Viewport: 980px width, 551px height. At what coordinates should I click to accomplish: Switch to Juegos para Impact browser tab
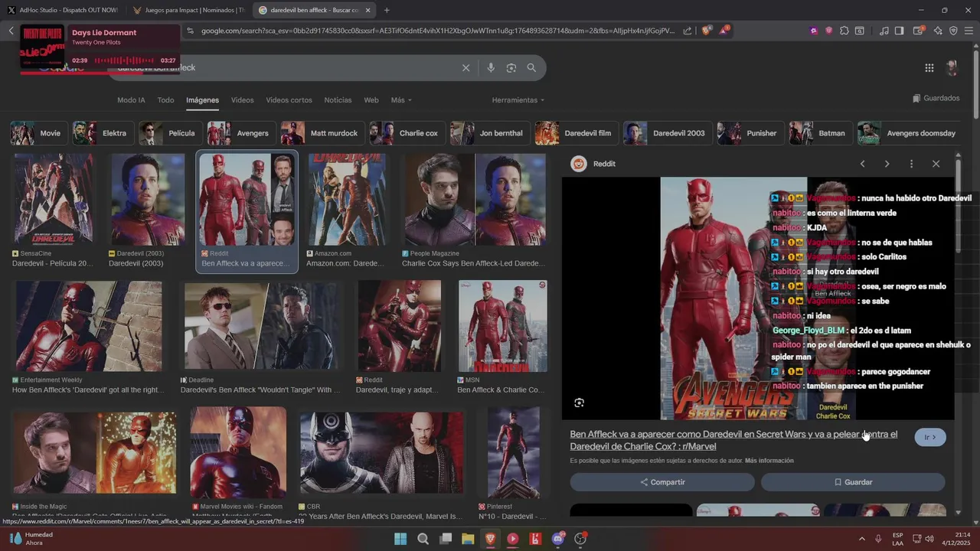188,10
